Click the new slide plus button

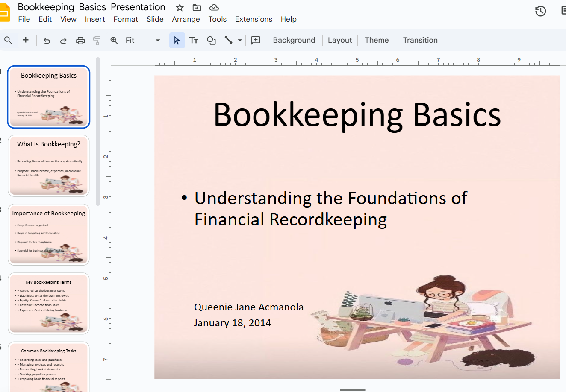pos(26,40)
